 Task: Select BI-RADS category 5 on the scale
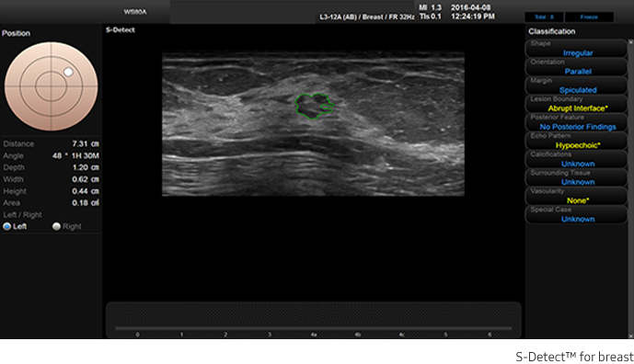445,335
